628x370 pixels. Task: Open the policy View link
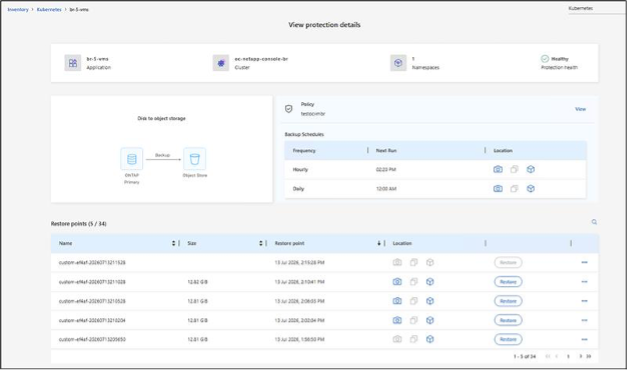tap(580, 109)
